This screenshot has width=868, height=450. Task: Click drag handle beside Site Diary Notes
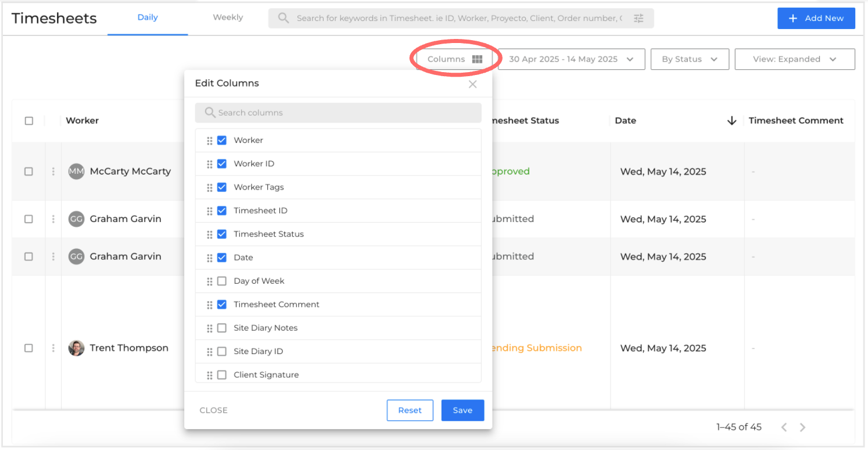click(209, 328)
